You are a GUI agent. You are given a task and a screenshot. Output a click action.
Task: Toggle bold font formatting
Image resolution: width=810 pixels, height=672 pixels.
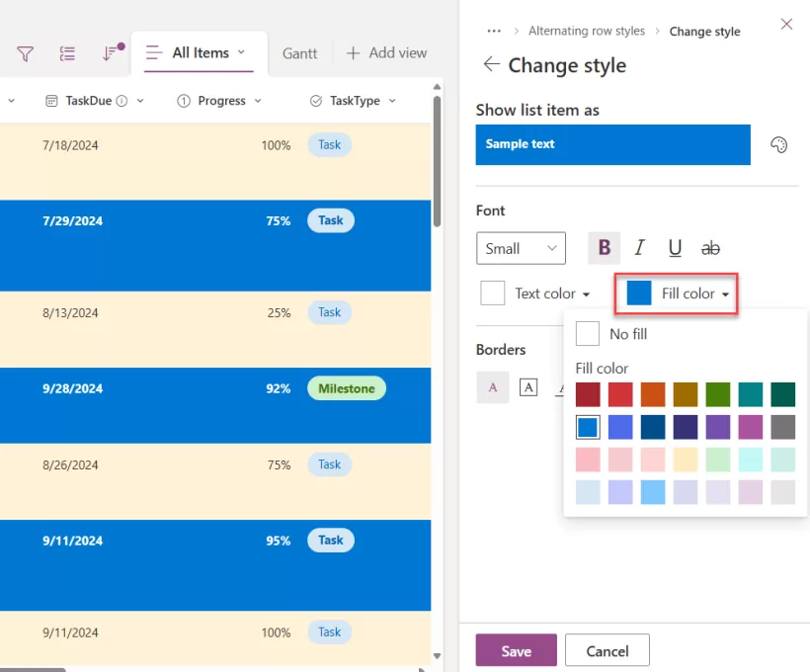pos(605,248)
